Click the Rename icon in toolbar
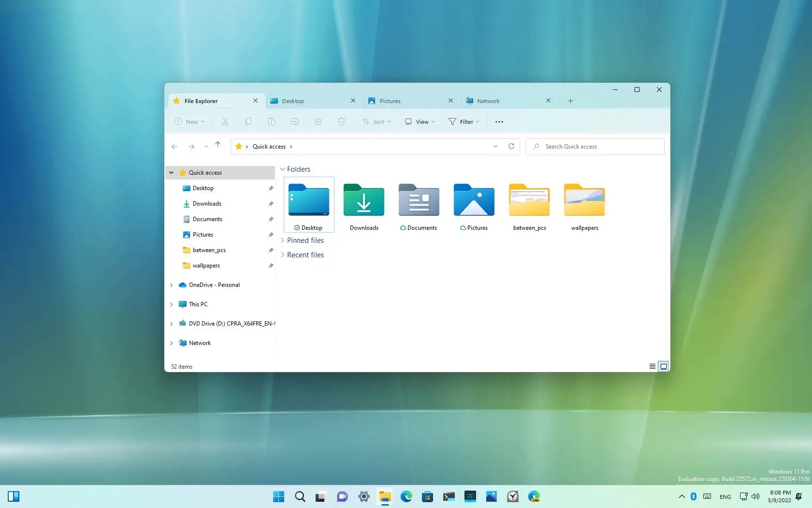The height and width of the screenshot is (508, 812). coord(295,122)
